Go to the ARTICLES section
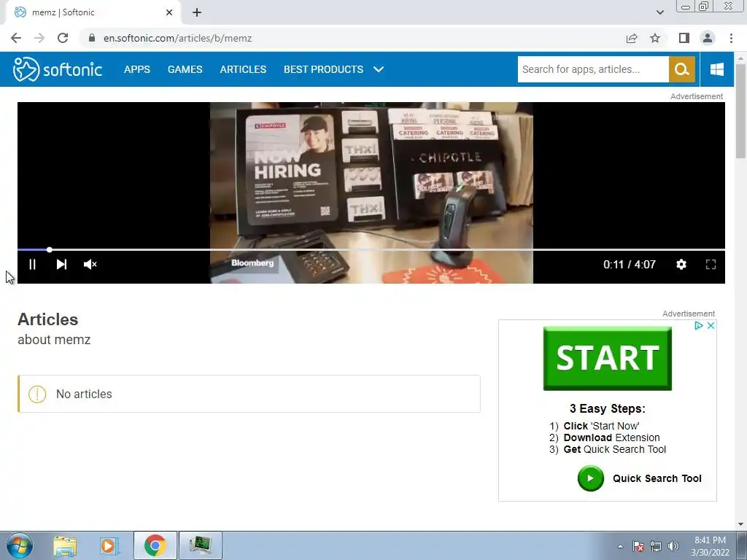This screenshot has width=747, height=560. click(243, 69)
